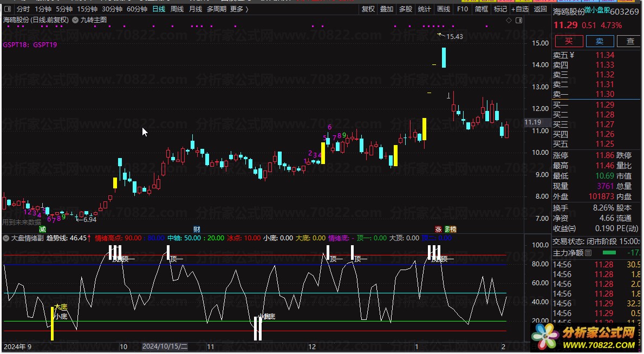Click the sidebar panel icon at top-left

(x=8, y=9)
